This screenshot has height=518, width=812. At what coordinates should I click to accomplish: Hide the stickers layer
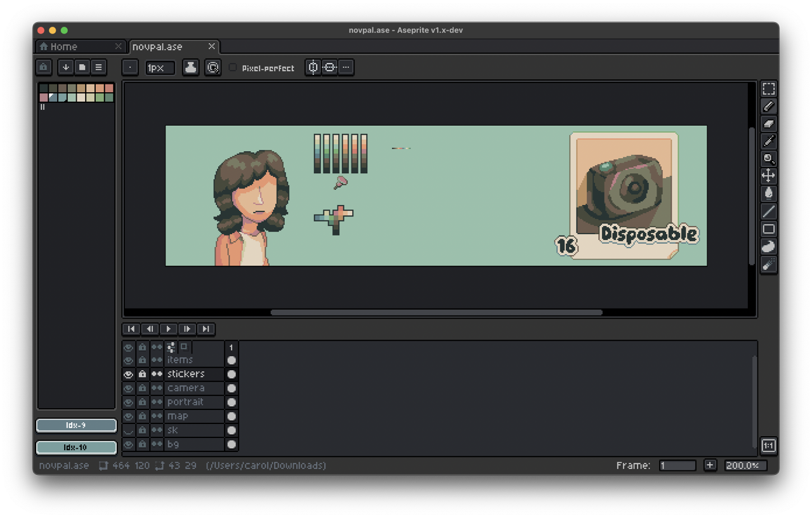tap(128, 375)
